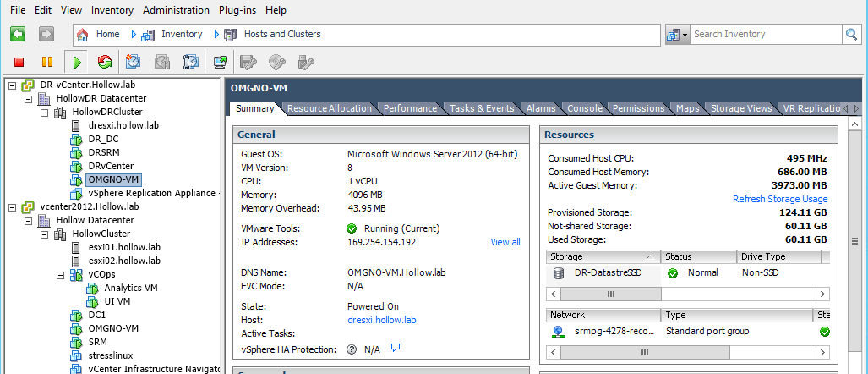Switch to the Performance tab

pos(410,108)
